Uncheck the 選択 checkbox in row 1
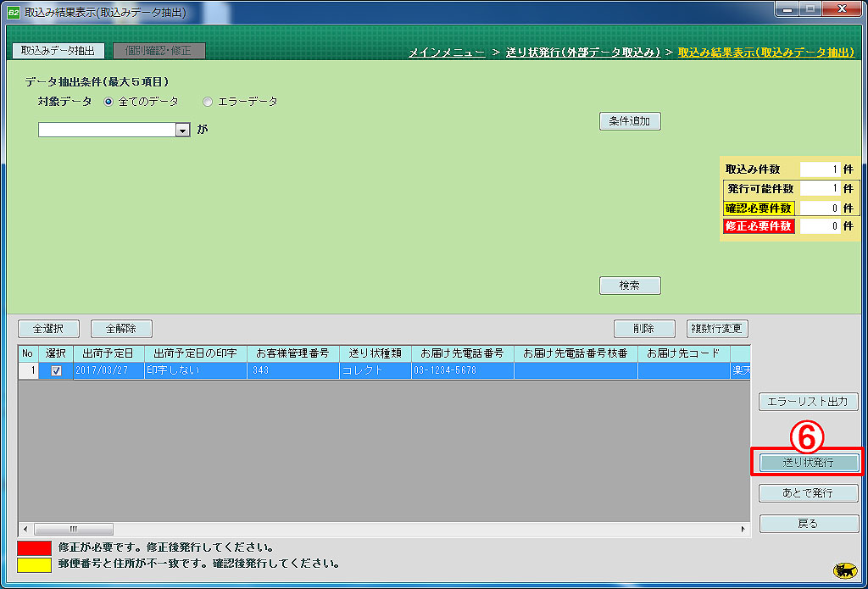 (x=57, y=371)
